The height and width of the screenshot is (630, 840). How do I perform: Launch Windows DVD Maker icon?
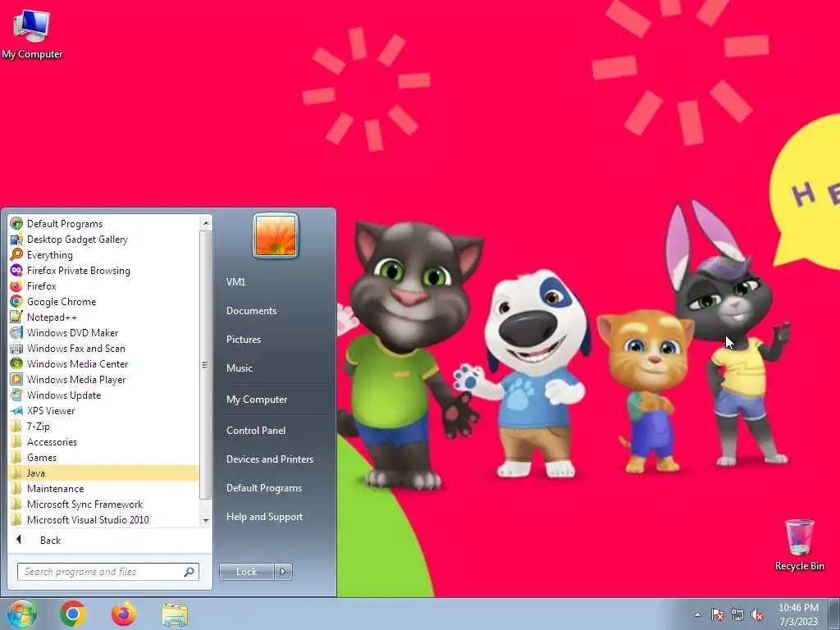(16, 332)
